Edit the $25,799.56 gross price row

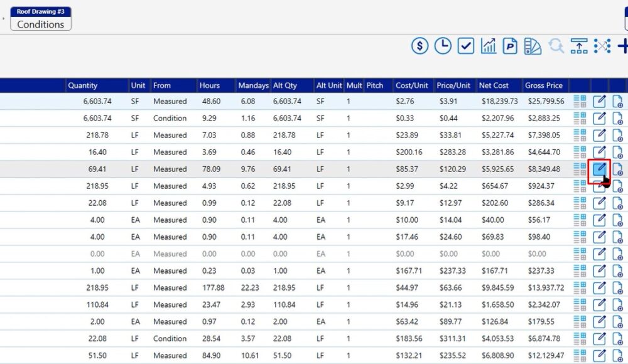600,101
